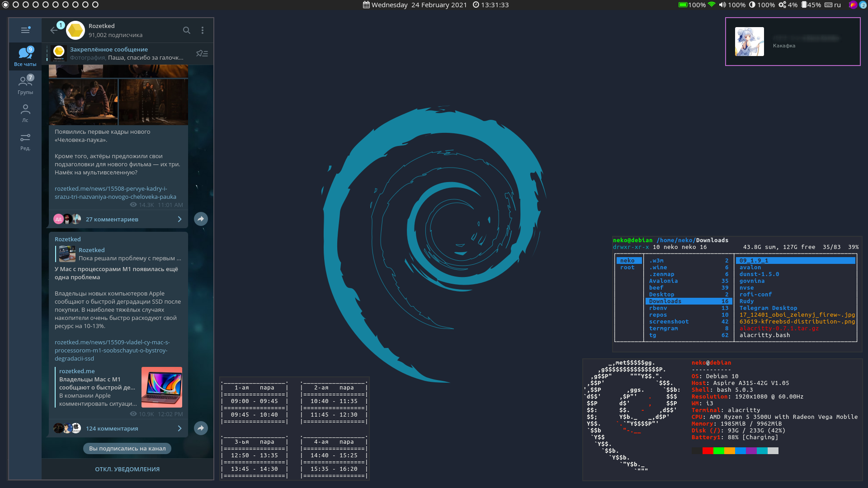Select Desktop directory in ranger

(x=689, y=295)
